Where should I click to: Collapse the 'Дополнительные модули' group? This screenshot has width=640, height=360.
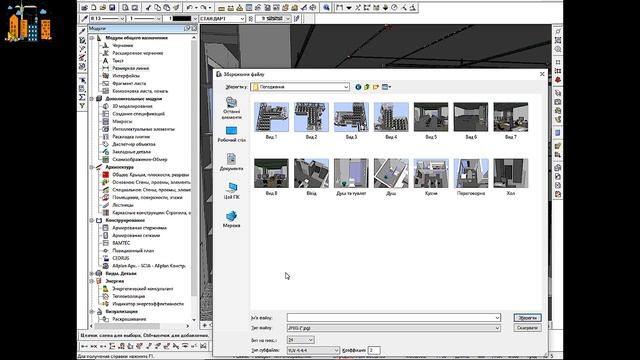tap(92, 98)
